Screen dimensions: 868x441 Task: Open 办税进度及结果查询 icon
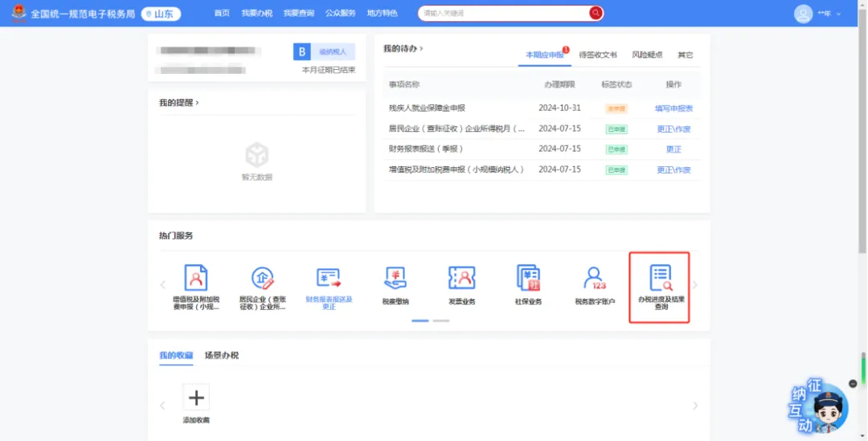pyautogui.click(x=661, y=278)
